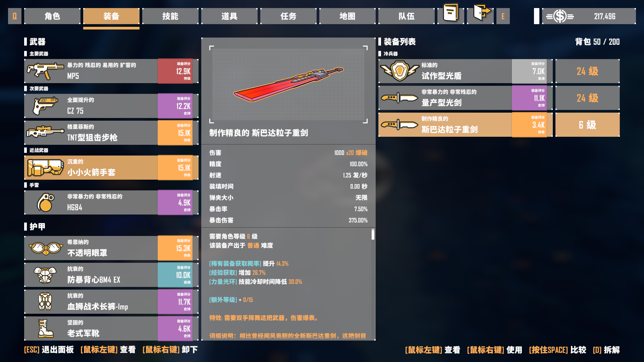
Task: Select the HG84 grenade icon
Action: 46,202
